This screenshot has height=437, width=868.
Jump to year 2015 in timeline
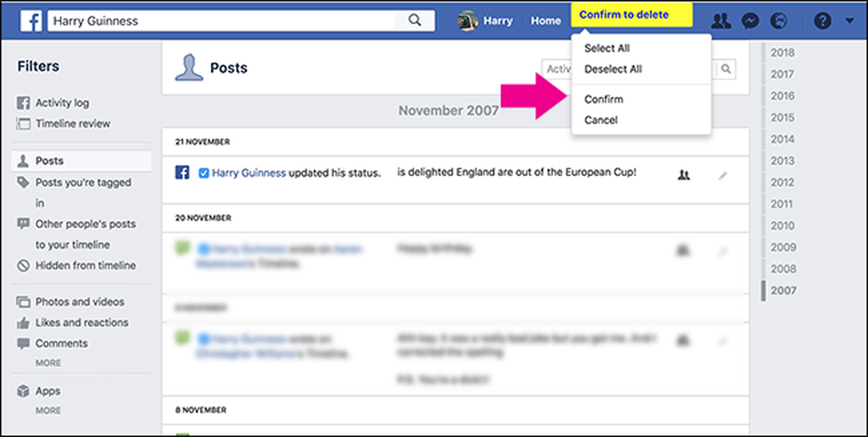coord(782,117)
